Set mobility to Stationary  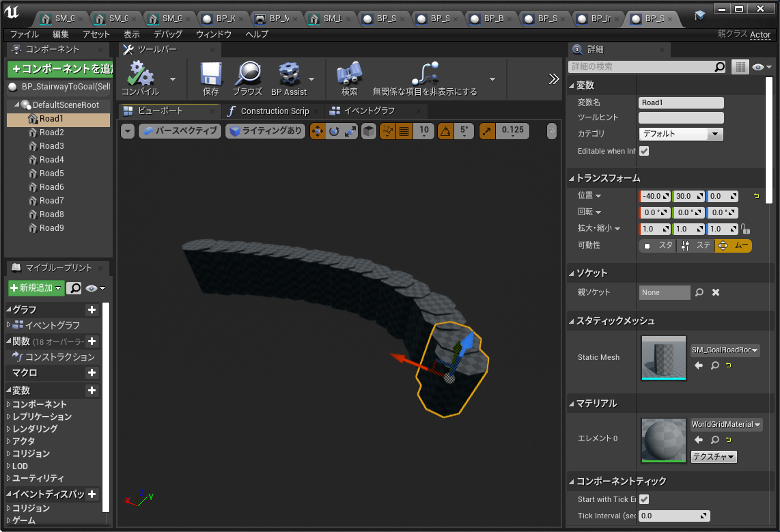point(696,246)
